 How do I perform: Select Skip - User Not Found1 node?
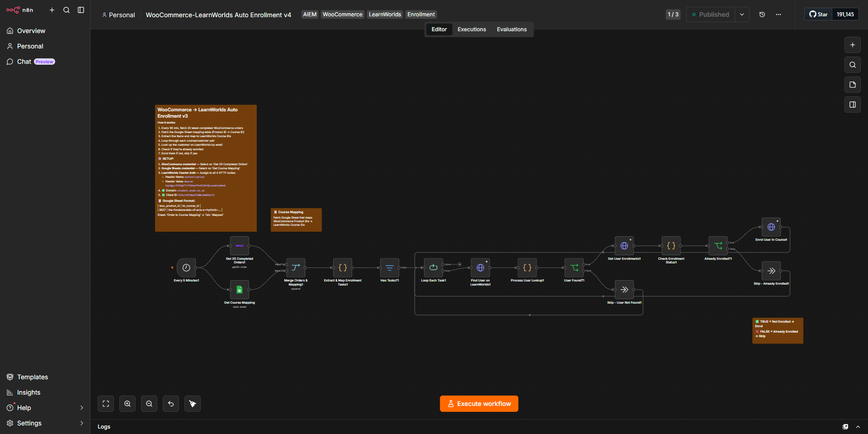[x=624, y=290]
